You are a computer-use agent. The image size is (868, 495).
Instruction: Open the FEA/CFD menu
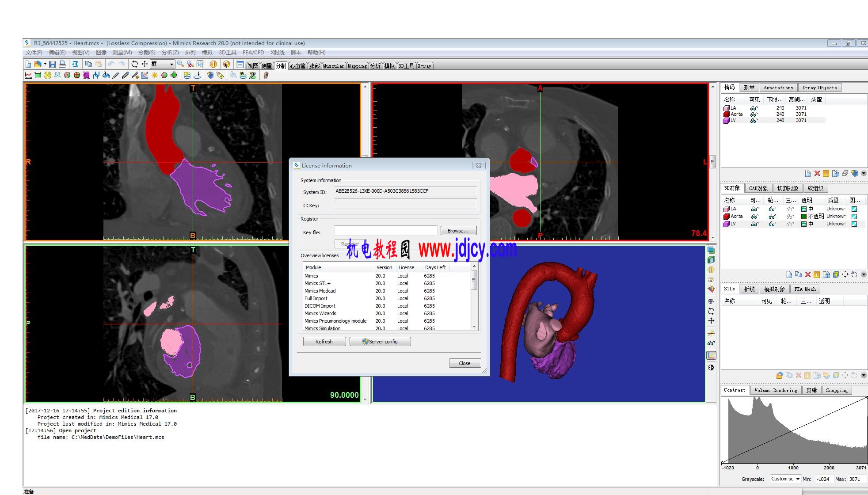pyautogui.click(x=253, y=53)
